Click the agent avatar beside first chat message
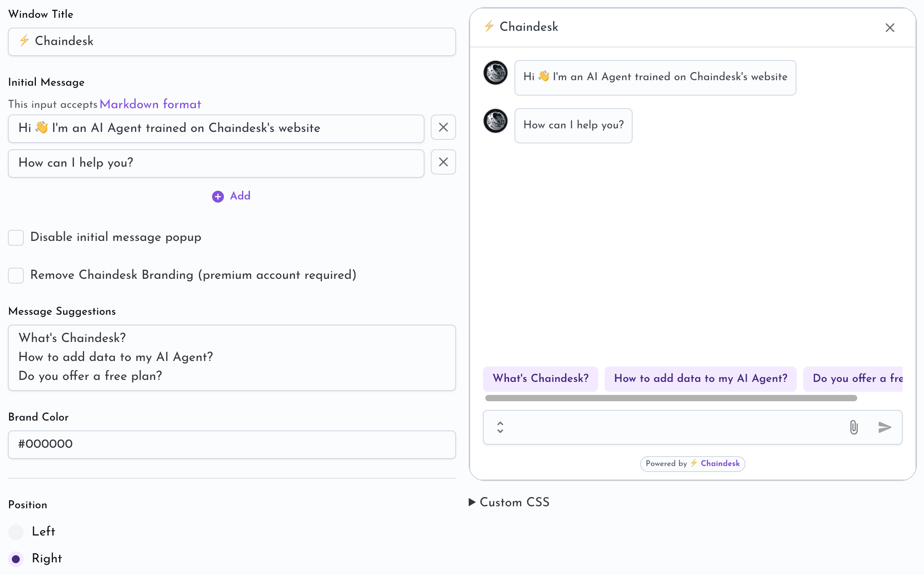The height and width of the screenshot is (575, 924). tap(495, 73)
